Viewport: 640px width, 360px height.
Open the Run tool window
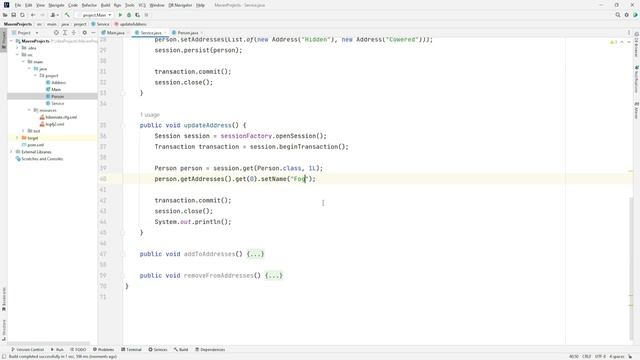click(57, 350)
